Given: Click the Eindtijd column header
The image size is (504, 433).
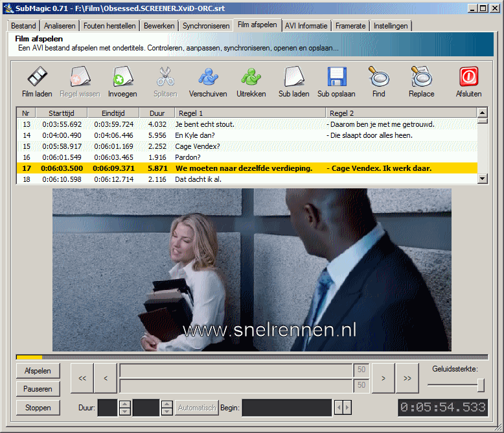Looking at the screenshot, I should coord(113,113).
